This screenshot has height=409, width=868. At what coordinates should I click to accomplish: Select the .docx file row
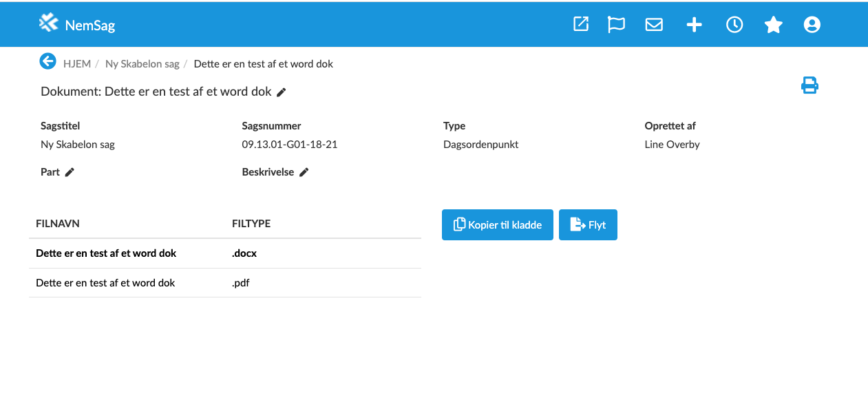(106, 253)
